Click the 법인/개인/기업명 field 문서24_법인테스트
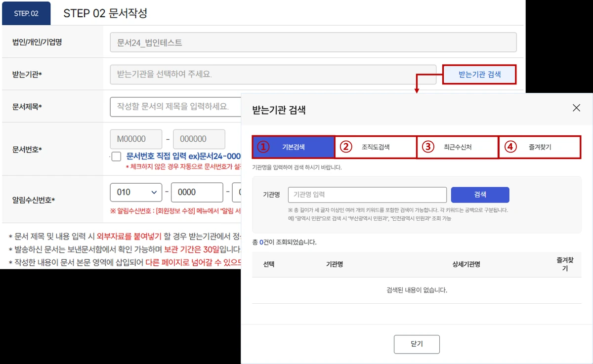The width and height of the screenshot is (593, 364). 313,42
